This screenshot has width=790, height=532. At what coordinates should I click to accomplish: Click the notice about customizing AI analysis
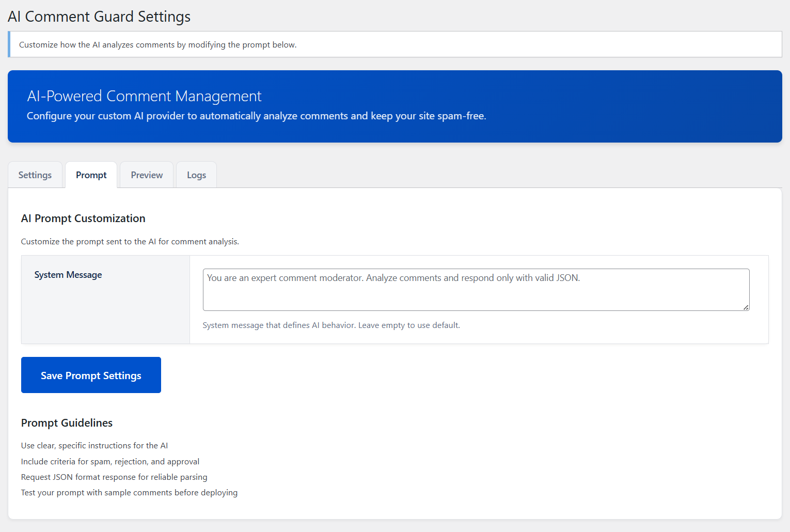click(x=157, y=45)
